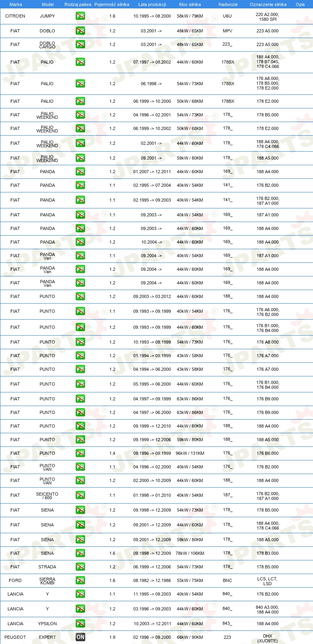Click the 78kW / 106KM power cell
The height and width of the screenshot is (644, 313).
(190, 553)
